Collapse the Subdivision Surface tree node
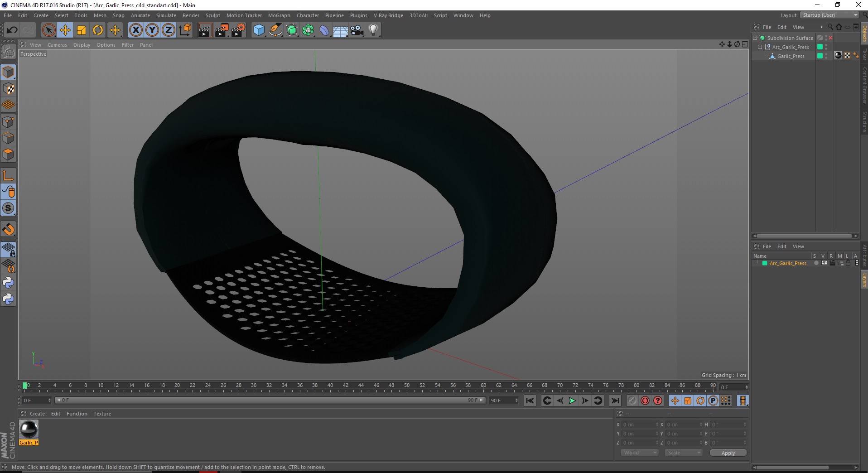 755,38
